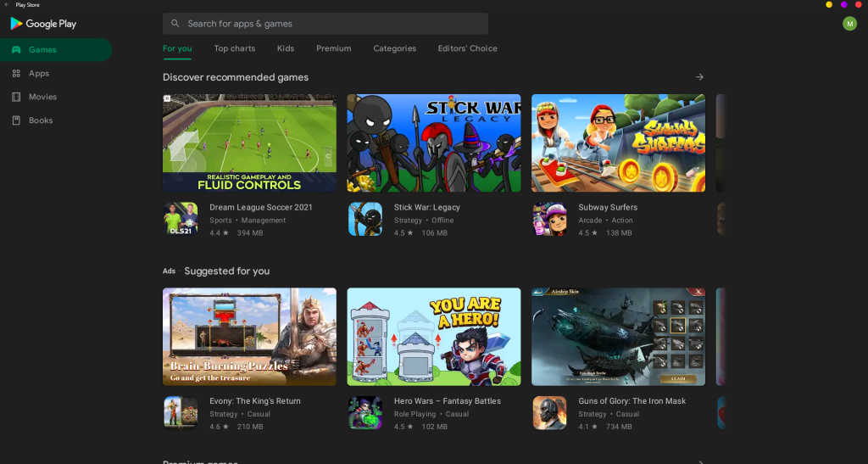Click the 734 MB size under Guns of Glory
Image resolution: width=868 pixels, height=464 pixels.
click(619, 427)
